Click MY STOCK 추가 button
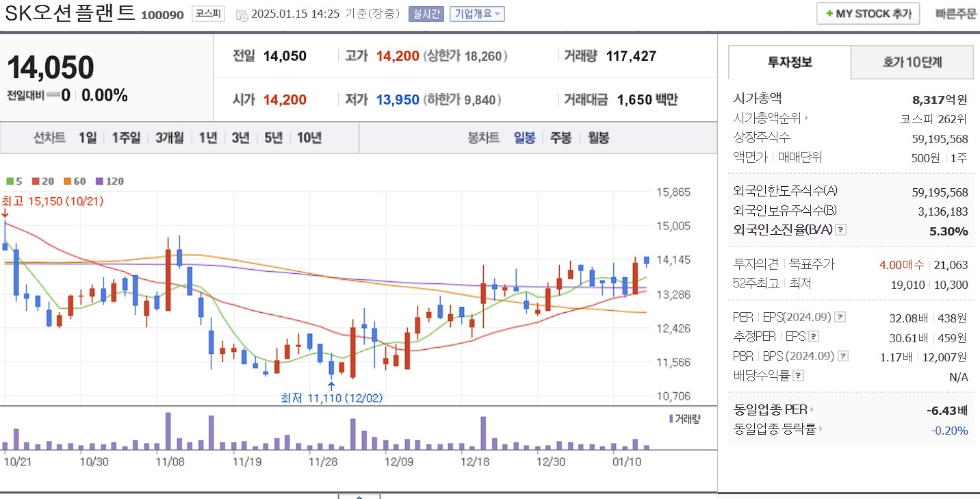Image resolution: width=980 pixels, height=499 pixels. (868, 14)
